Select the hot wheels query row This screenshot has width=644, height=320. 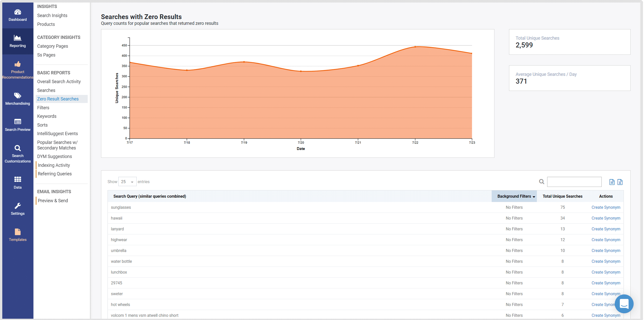(365, 305)
